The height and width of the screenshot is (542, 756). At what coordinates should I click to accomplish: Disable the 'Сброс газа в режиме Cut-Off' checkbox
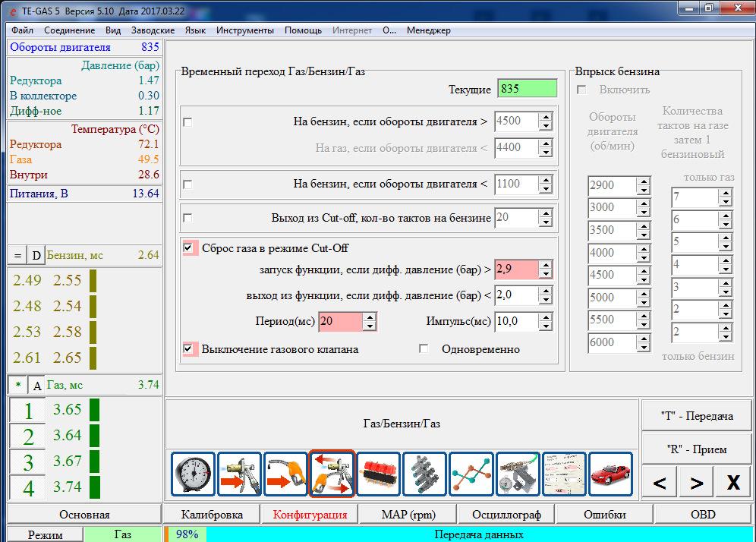[x=188, y=248]
